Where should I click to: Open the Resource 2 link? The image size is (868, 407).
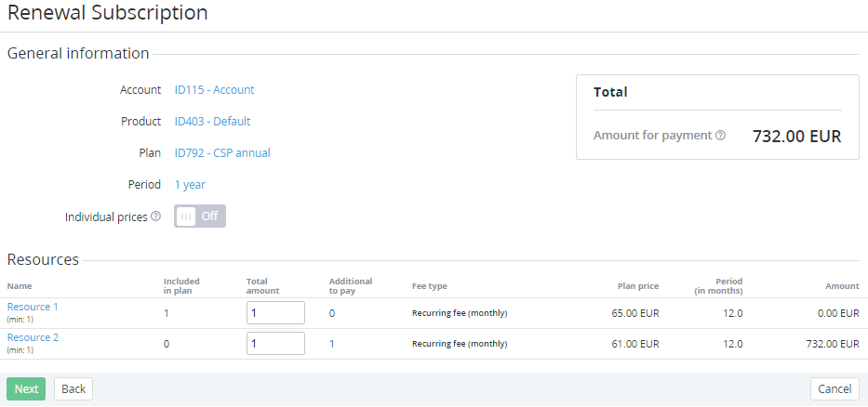pyautogui.click(x=33, y=337)
